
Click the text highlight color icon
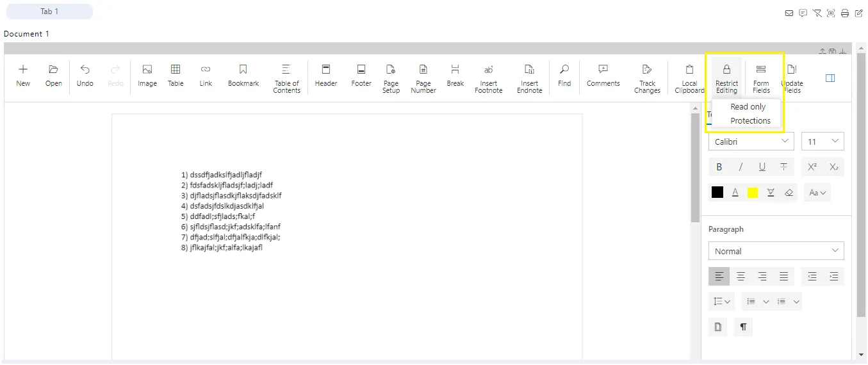pos(771,192)
